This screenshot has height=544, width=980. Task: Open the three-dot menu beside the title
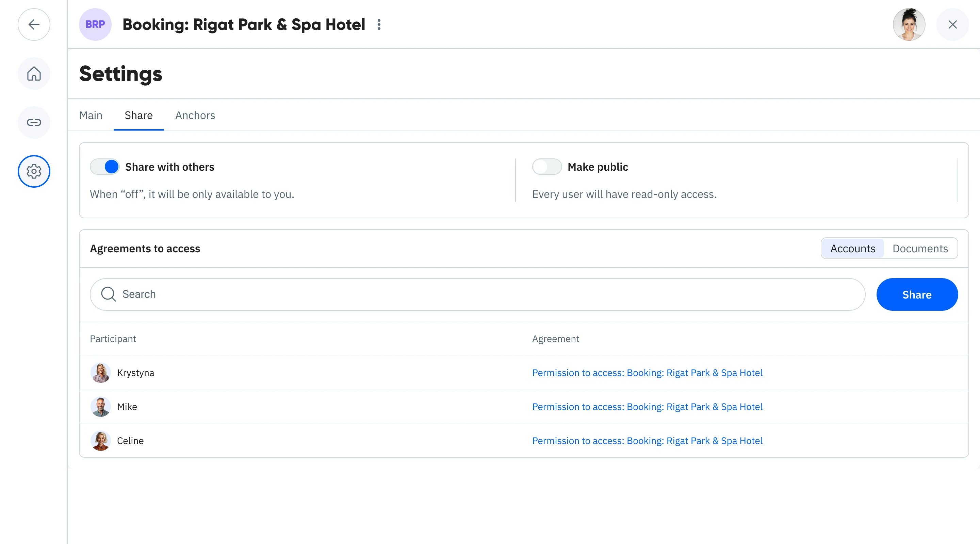coord(378,25)
